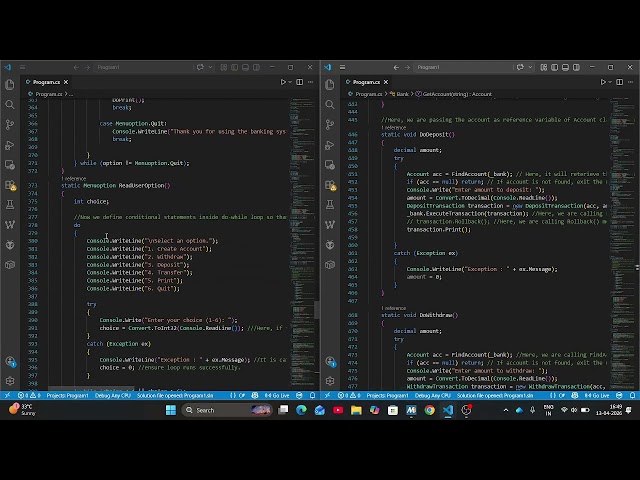Open Run and Debug in left window
The image size is (640, 480).
click(10, 145)
